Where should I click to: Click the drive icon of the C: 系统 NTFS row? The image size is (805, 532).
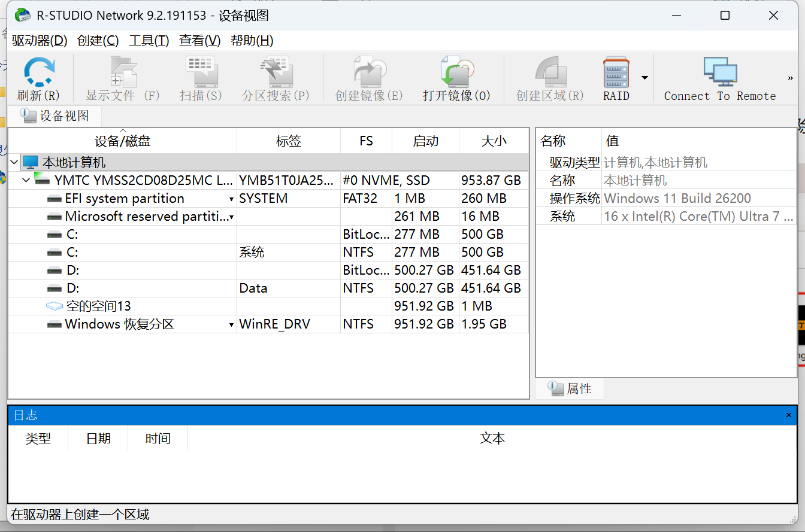pyautogui.click(x=55, y=253)
